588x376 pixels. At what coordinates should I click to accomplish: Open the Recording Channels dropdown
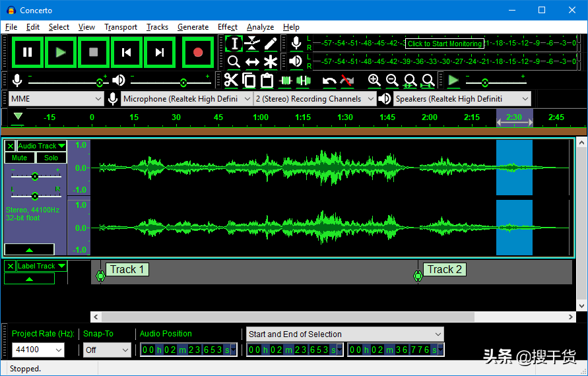click(x=315, y=99)
